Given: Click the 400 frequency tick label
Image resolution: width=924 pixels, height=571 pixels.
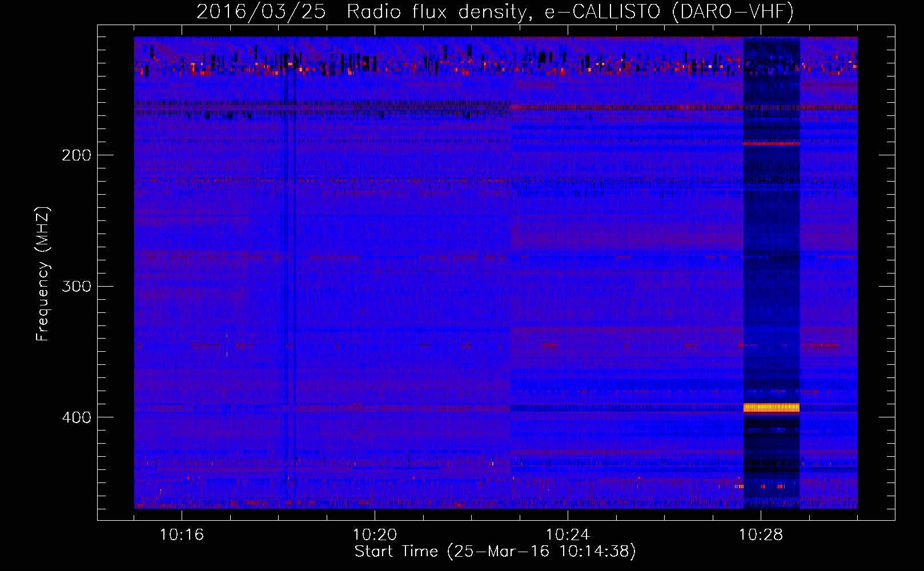Looking at the screenshot, I should [x=77, y=417].
